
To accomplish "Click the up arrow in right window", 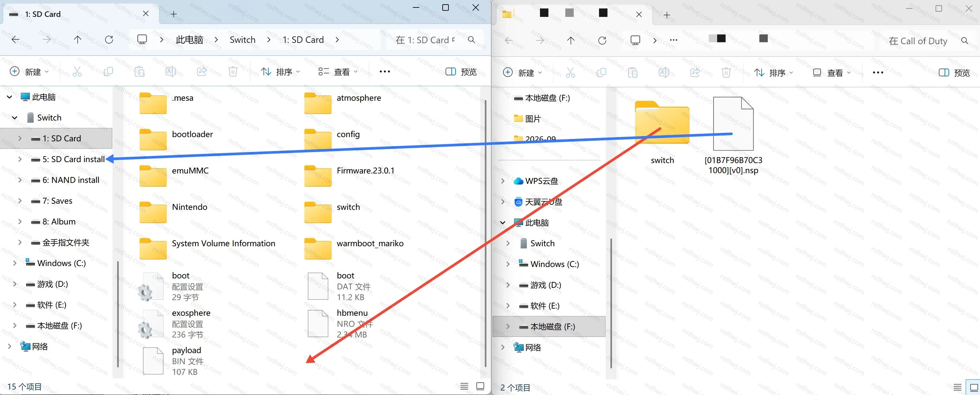I will 571,40.
